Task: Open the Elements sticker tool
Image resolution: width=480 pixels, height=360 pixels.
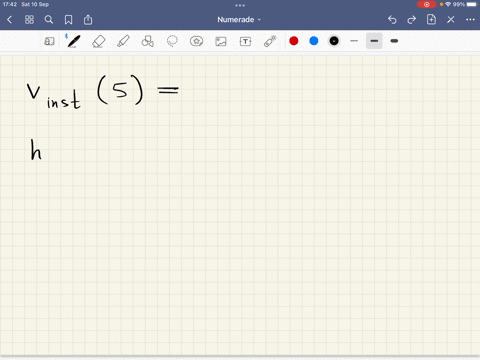Action: tap(196, 41)
